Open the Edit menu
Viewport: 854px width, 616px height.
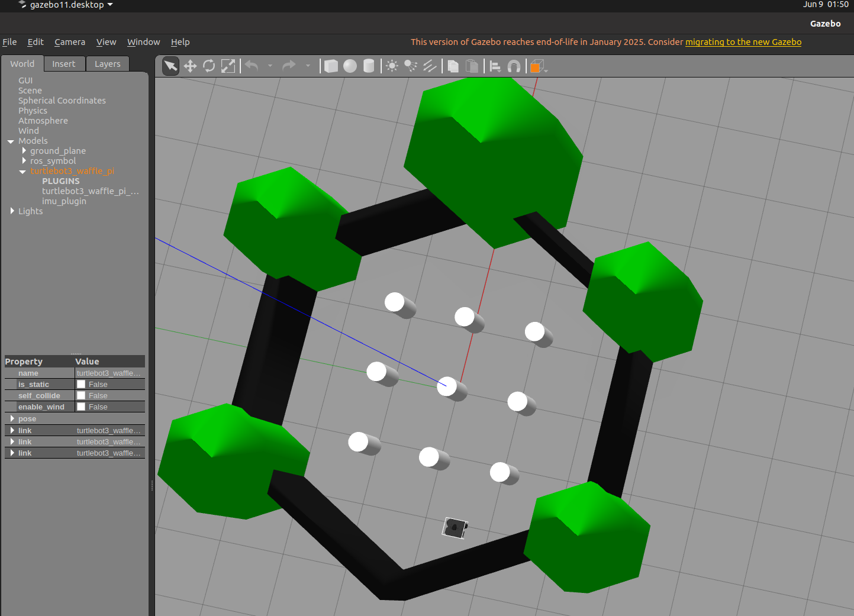(36, 42)
